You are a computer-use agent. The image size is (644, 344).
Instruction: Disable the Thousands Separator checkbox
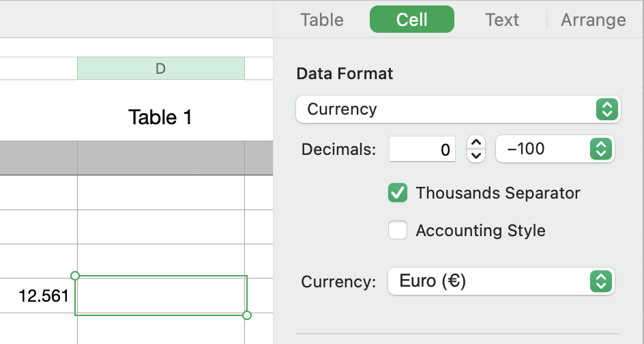tap(398, 193)
